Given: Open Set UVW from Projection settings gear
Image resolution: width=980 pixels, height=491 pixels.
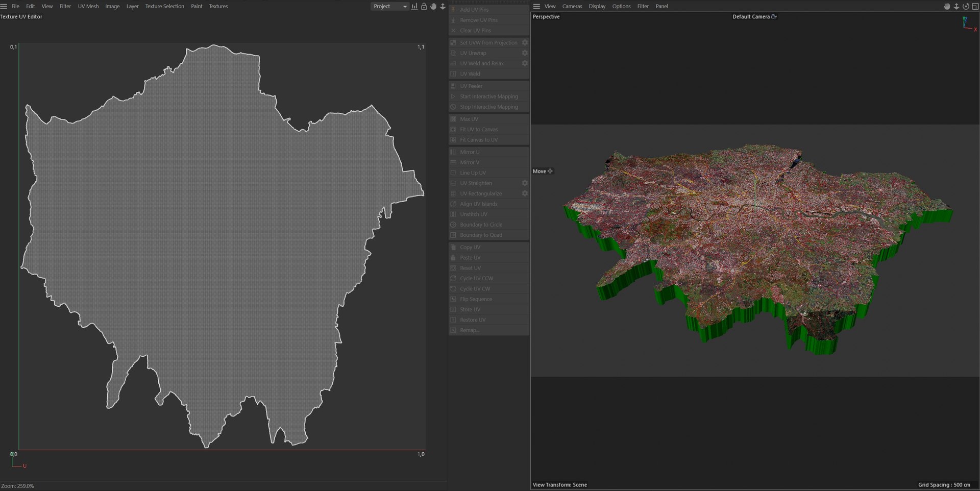Looking at the screenshot, I should (x=525, y=43).
